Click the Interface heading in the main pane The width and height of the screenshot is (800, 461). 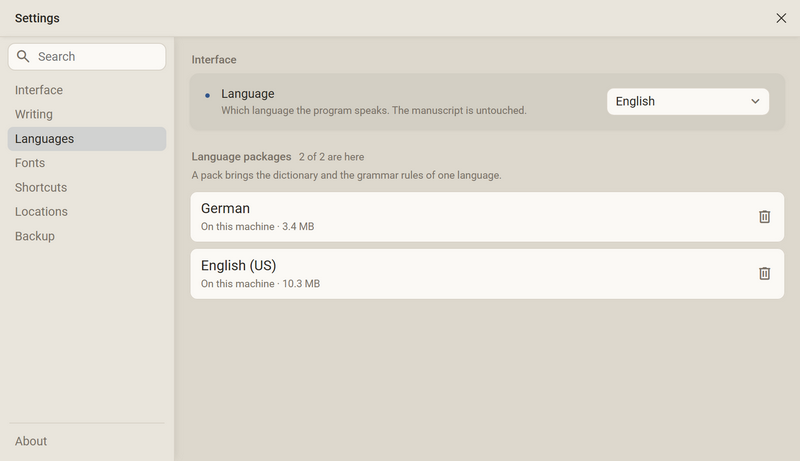[x=214, y=60]
